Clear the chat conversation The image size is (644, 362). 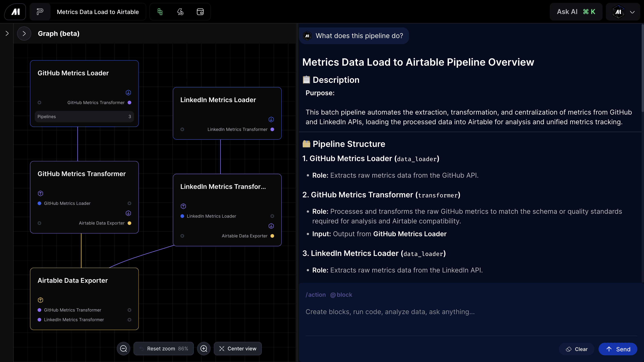click(x=577, y=349)
